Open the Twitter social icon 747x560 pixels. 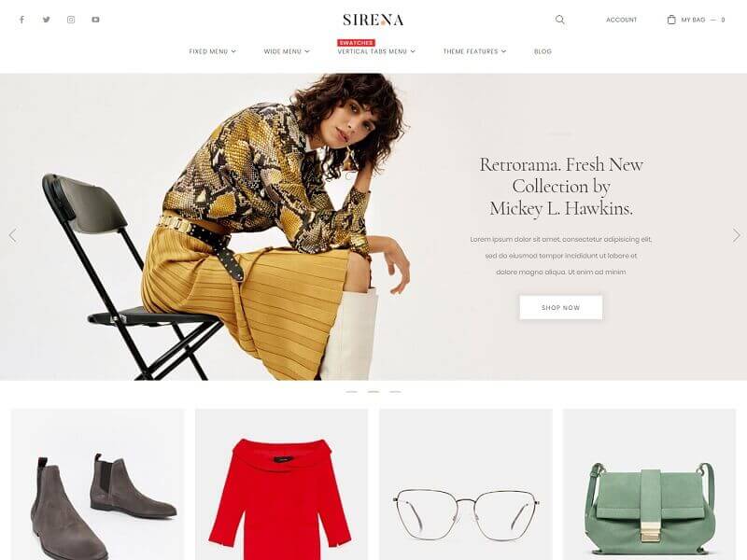(46, 20)
